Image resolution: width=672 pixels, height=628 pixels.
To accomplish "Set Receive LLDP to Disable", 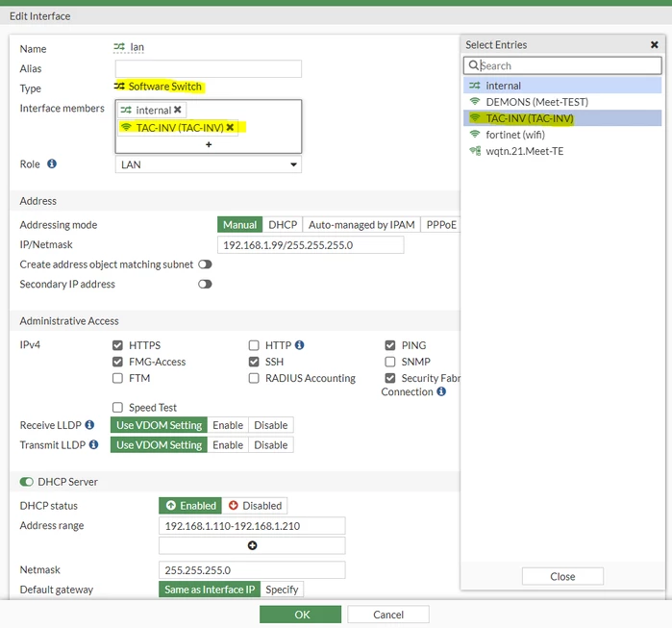I will coord(271,425).
